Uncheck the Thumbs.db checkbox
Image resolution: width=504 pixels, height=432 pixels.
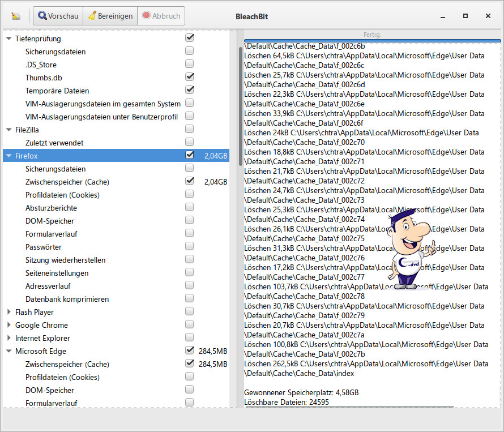pyautogui.click(x=190, y=76)
